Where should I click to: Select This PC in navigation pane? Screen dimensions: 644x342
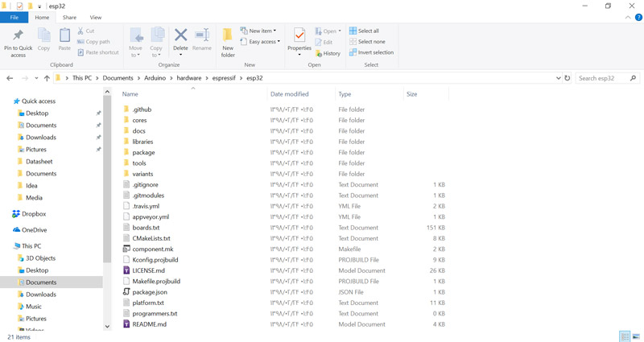(x=31, y=246)
